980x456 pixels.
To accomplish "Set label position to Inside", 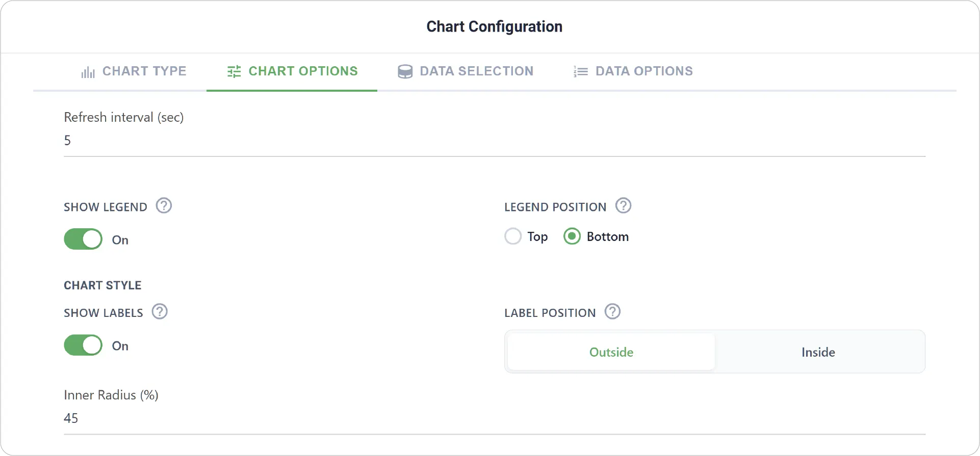I will (818, 352).
